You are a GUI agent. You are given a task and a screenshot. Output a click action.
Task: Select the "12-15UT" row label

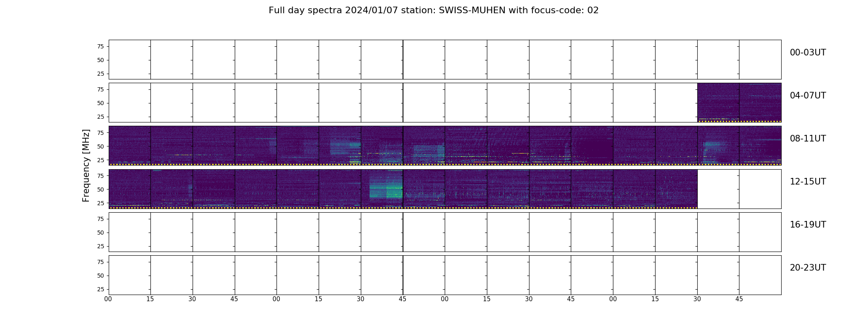coord(808,182)
